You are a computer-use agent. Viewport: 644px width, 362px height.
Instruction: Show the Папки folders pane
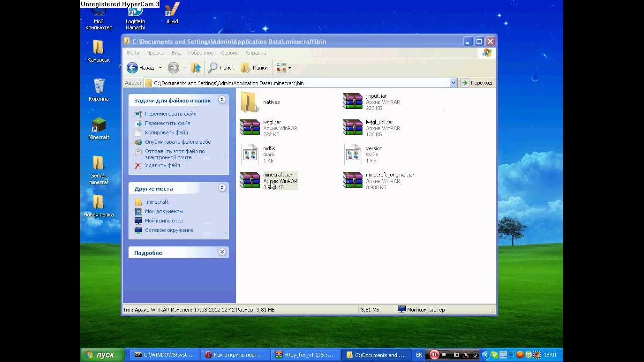(x=255, y=67)
